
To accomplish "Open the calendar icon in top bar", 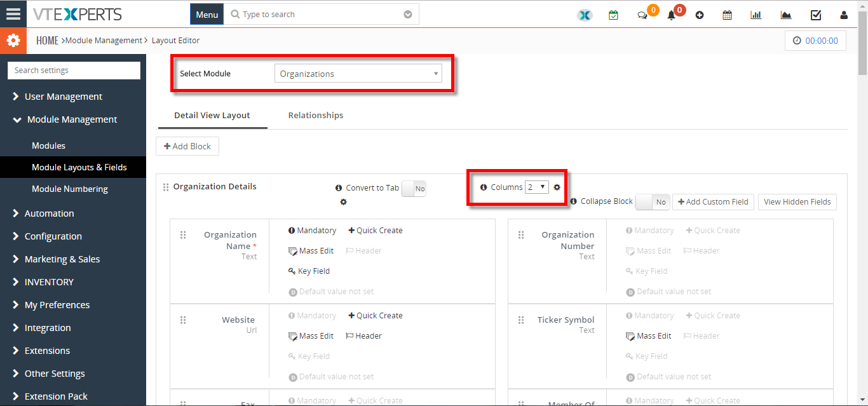I will [x=727, y=15].
